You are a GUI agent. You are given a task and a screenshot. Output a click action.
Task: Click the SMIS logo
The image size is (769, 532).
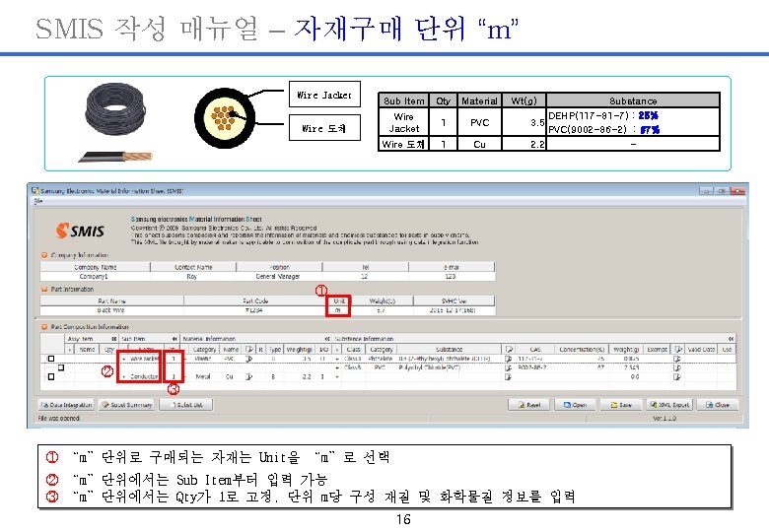pyautogui.click(x=80, y=231)
